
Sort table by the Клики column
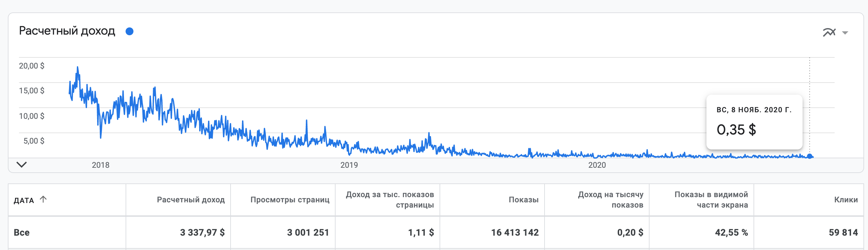pos(846,199)
